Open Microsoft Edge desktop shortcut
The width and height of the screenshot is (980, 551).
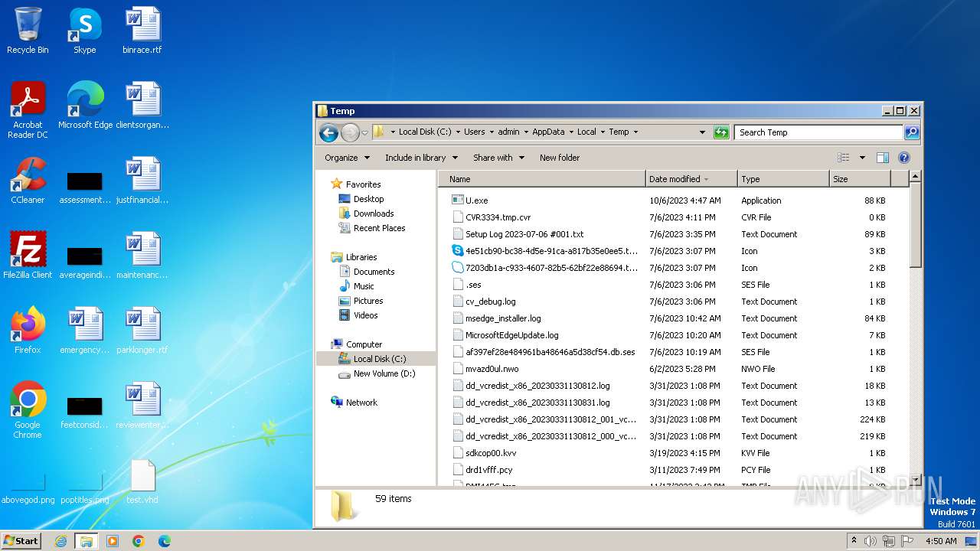(x=85, y=105)
